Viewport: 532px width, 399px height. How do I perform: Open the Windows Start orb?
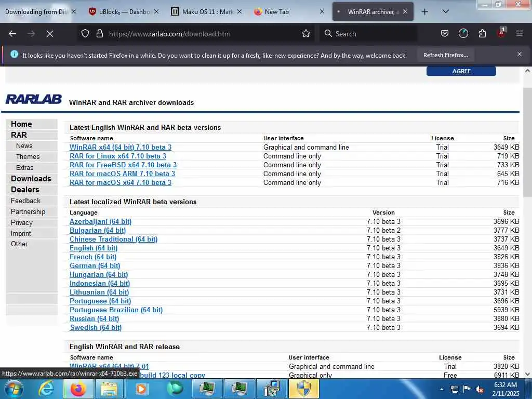(x=14, y=389)
